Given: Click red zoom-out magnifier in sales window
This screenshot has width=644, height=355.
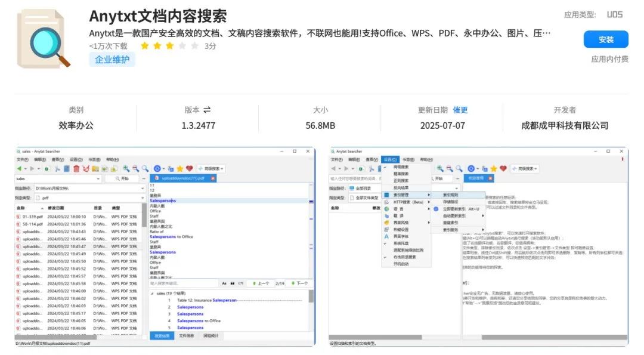Looking at the screenshot, I should [x=135, y=168].
